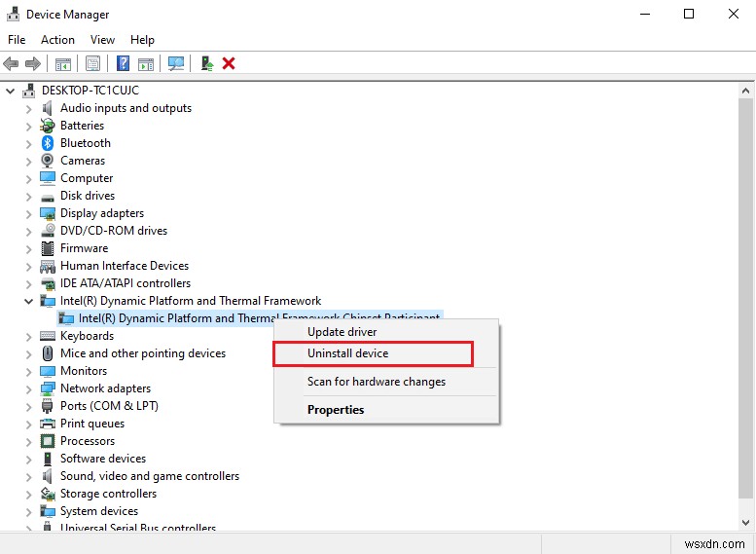
Task: Click the Ports (COM & LPT) icon
Action: (x=48, y=406)
